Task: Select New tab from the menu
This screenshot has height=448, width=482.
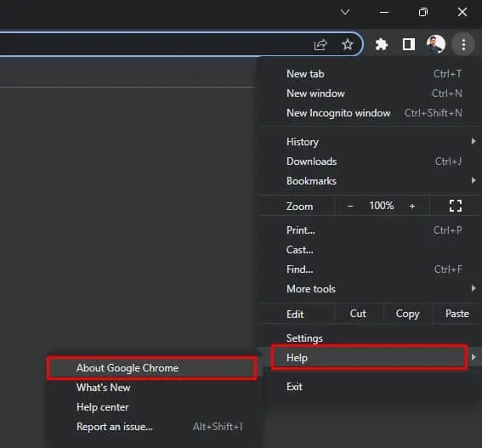Action: [370, 74]
